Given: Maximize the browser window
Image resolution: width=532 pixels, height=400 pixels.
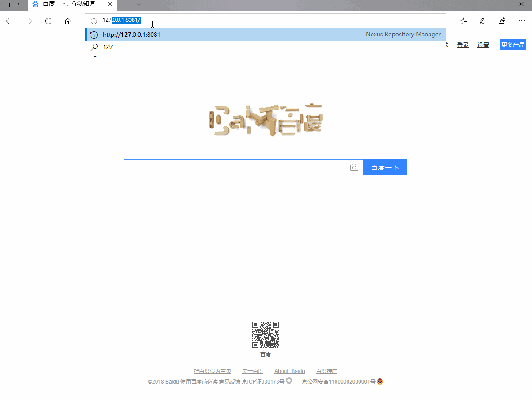Looking at the screenshot, I should click(x=501, y=4).
